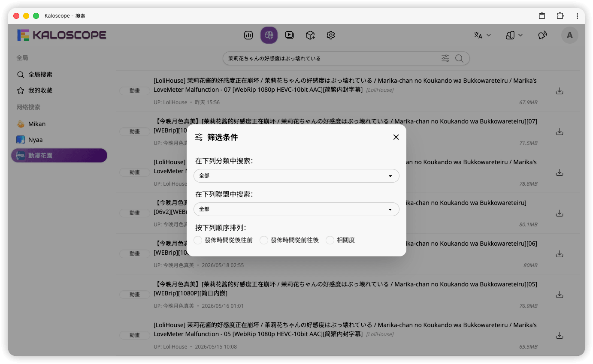Open LoliHouse episode 07 WebRip result title

point(345,85)
